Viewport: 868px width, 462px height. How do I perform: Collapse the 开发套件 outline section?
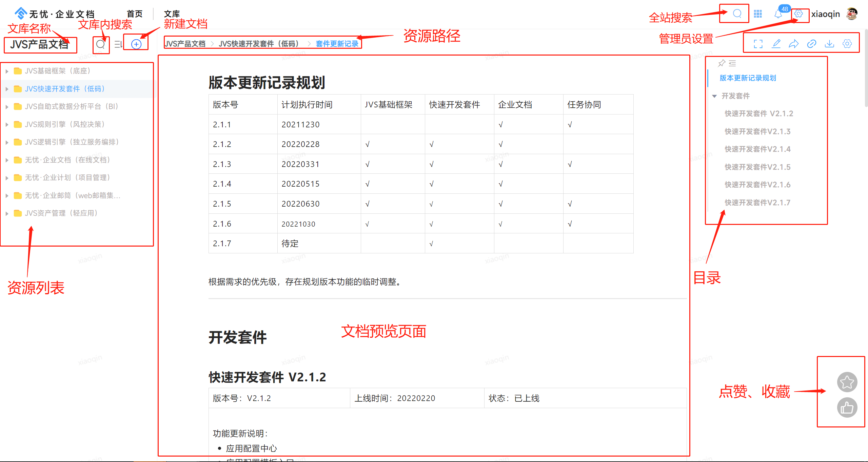click(x=714, y=96)
